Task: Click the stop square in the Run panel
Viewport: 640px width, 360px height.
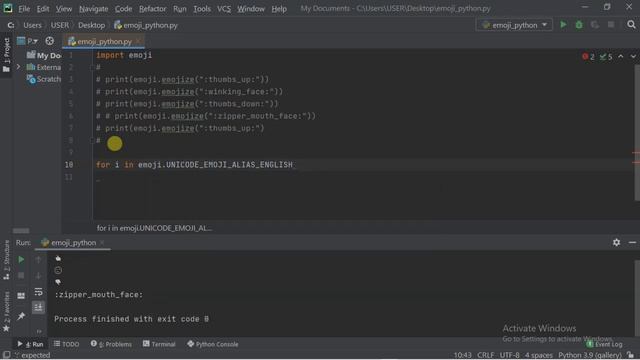Action: click(x=21, y=276)
